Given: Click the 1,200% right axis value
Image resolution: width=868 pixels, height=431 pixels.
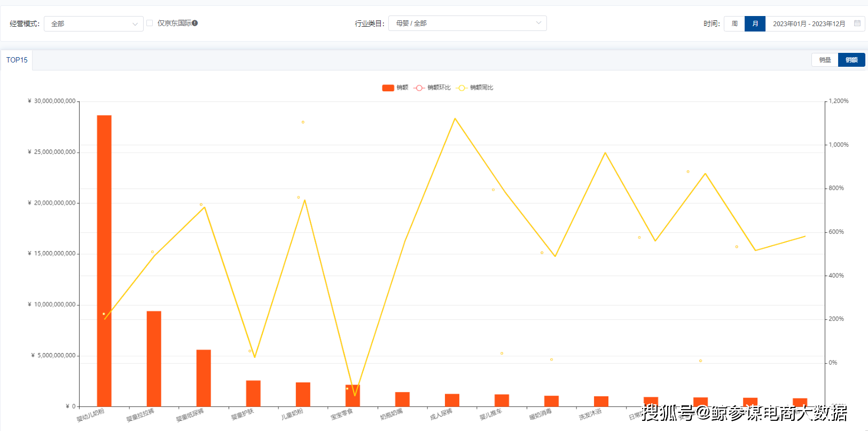Looking at the screenshot, I should pyautogui.click(x=839, y=101).
